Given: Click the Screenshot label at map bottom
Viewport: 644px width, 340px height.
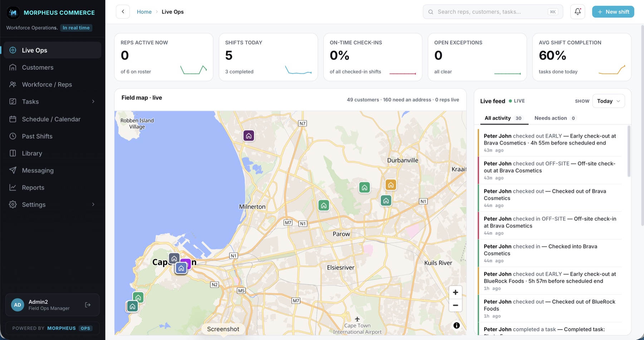Looking at the screenshot, I should 223,329.
